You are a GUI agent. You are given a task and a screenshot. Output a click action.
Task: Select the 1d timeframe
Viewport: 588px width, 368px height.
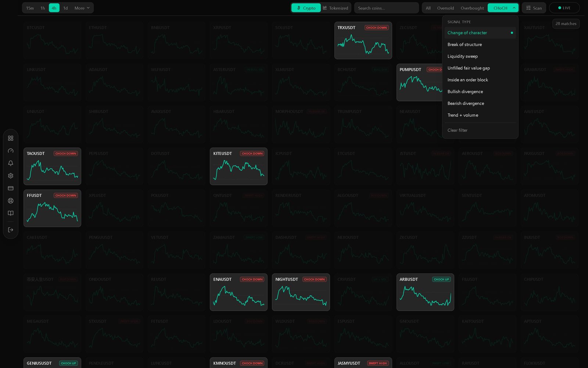(x=65, y=8)
